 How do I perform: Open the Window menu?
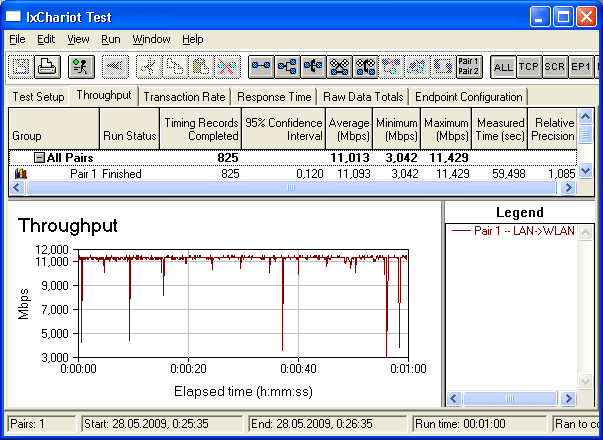152,39
